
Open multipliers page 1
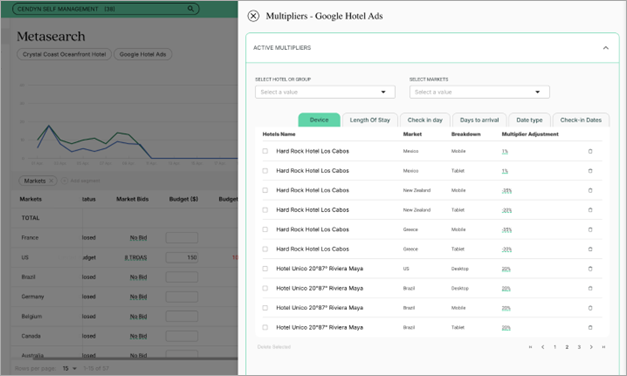[555, 347]
